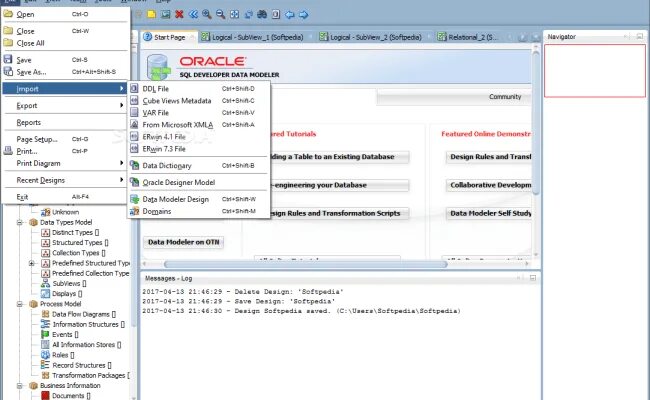Click the zoom out magnifier toolbar icon
This screenshot has height=400, width=650.
(x=221, y=15)
